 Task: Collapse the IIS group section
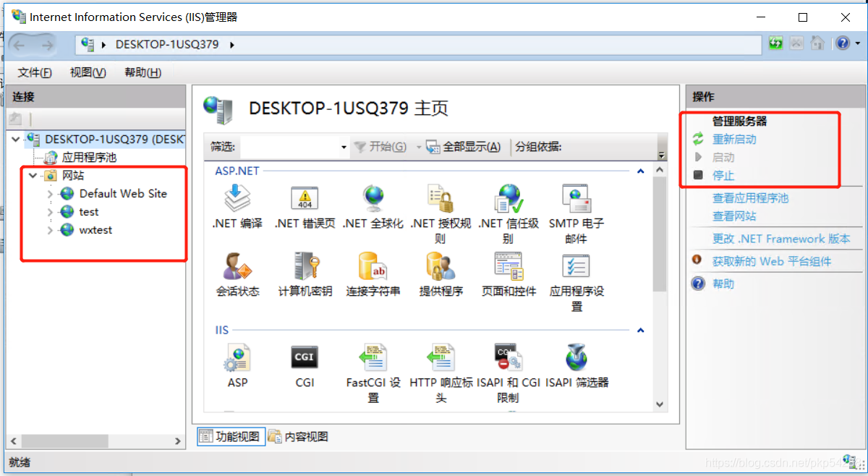click(x=640, y=331)
